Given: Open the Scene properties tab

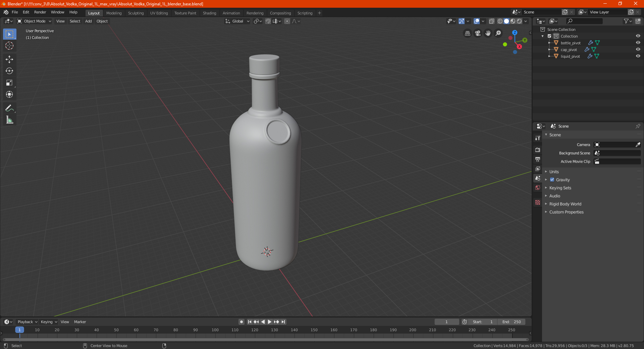Looking at the screenshot, I should click(x=538, y=178).
